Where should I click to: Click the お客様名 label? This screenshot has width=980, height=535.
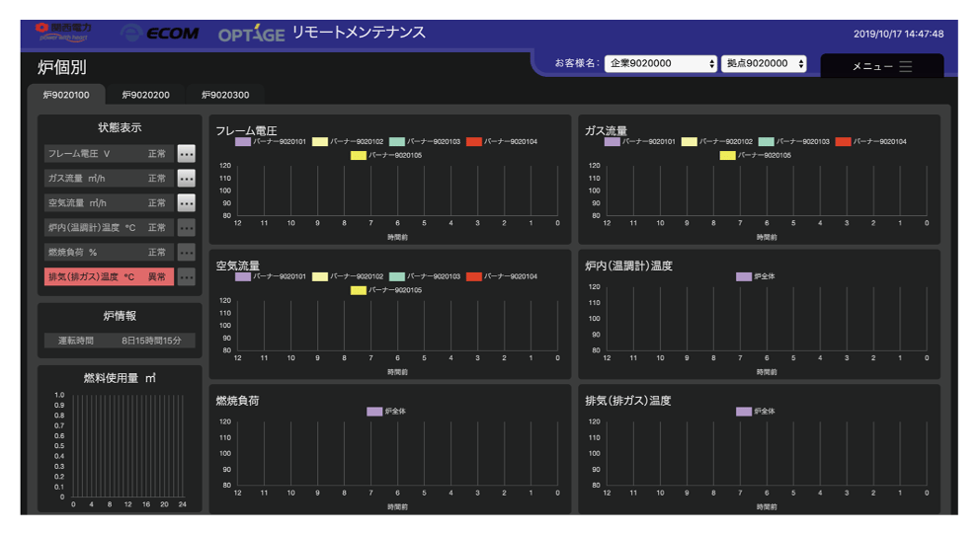coord(577,63)
